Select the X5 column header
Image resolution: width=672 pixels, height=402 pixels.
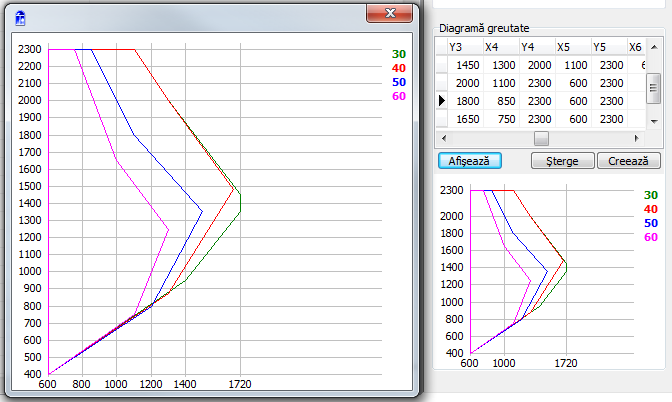click(573, 47)
